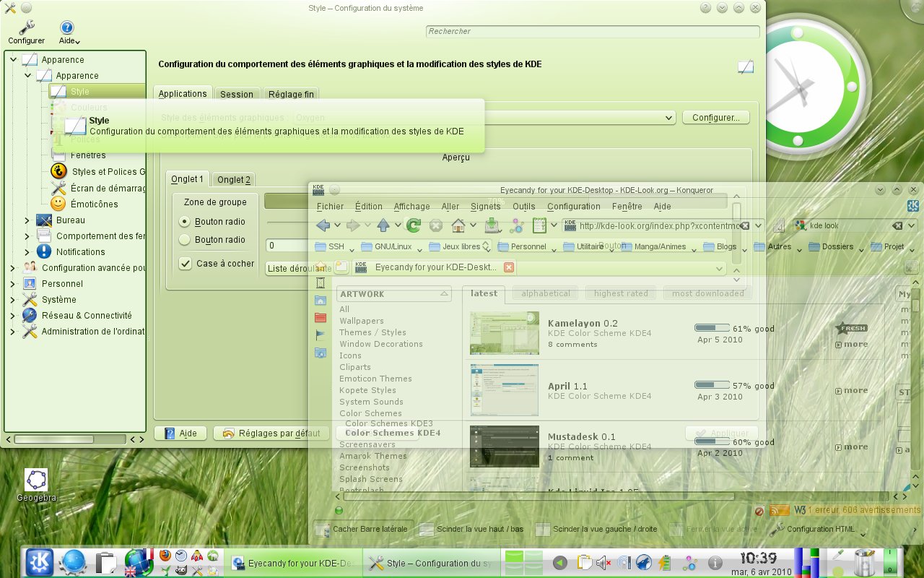Click the clipboard tray icon in the panel
The width and height of the screenshot is (924, 578).
pos(584,562)
